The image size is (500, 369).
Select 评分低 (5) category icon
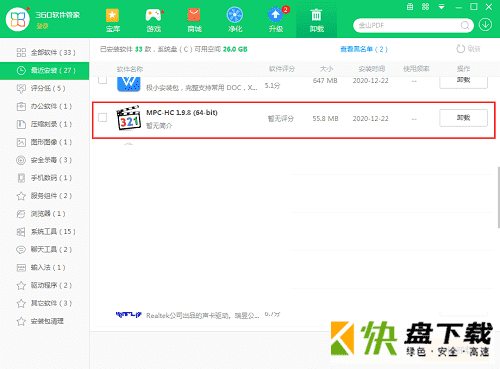click(21, 88)
